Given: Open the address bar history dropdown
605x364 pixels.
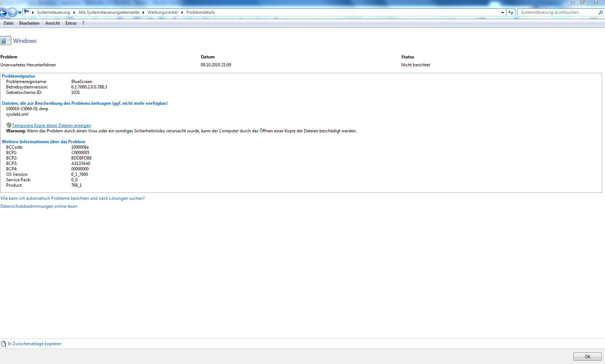Looking at the screenshot, I should tap(502, 12).
